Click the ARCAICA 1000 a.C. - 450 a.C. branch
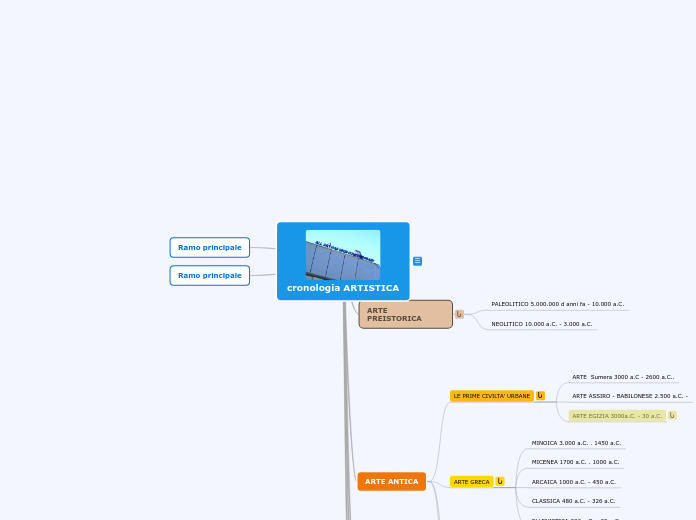The width and height of the screenshot is (696, 520). click(573, 482)
